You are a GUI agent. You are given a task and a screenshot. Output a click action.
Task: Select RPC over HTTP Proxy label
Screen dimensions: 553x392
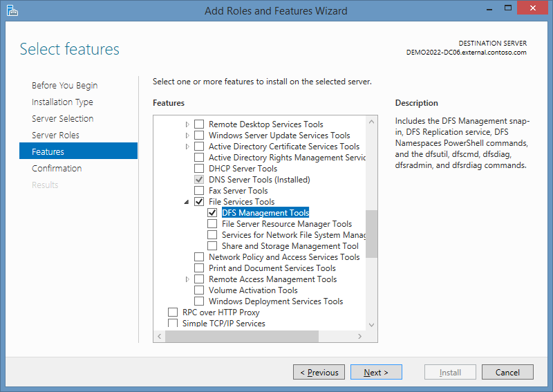point(221,312)
